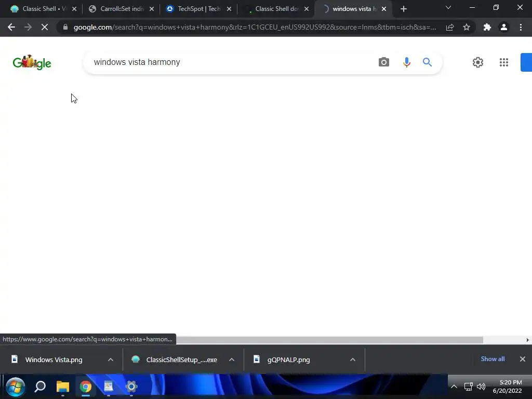This screenshot has width=532, height=399.
Task: Close the downloads bar
Action: [523, 359]
